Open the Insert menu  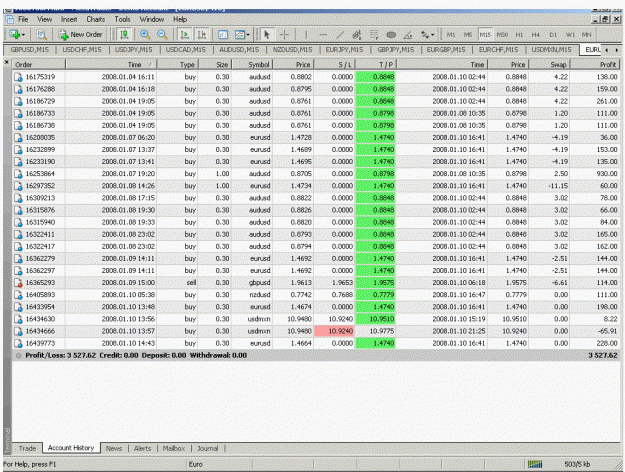click(69, 19)
